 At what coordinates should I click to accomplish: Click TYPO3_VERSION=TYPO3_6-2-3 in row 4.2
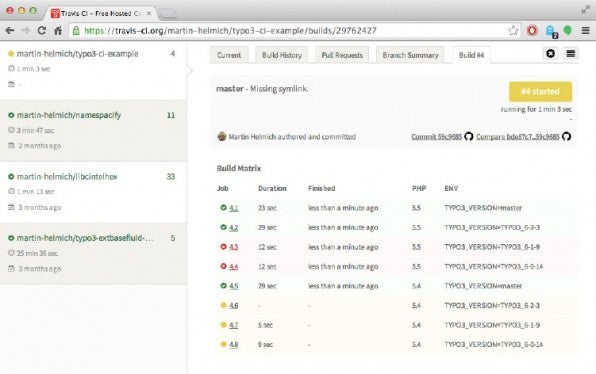(492, 227)
